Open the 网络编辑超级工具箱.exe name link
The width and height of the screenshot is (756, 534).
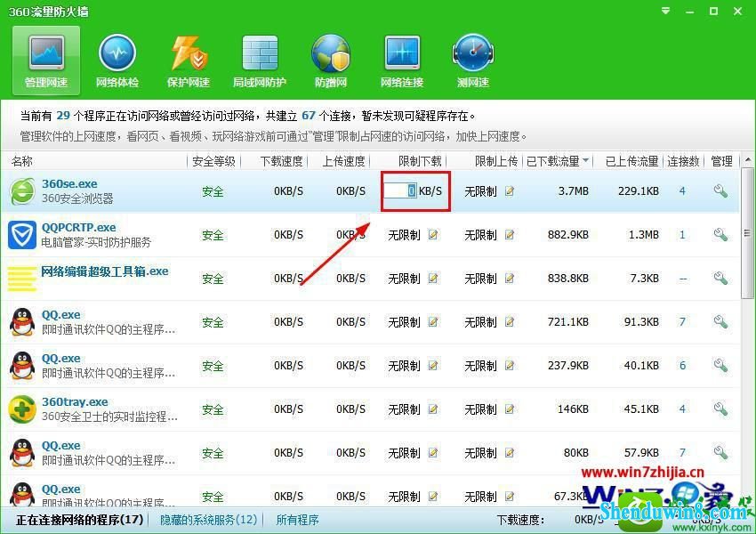pos(105,271)
